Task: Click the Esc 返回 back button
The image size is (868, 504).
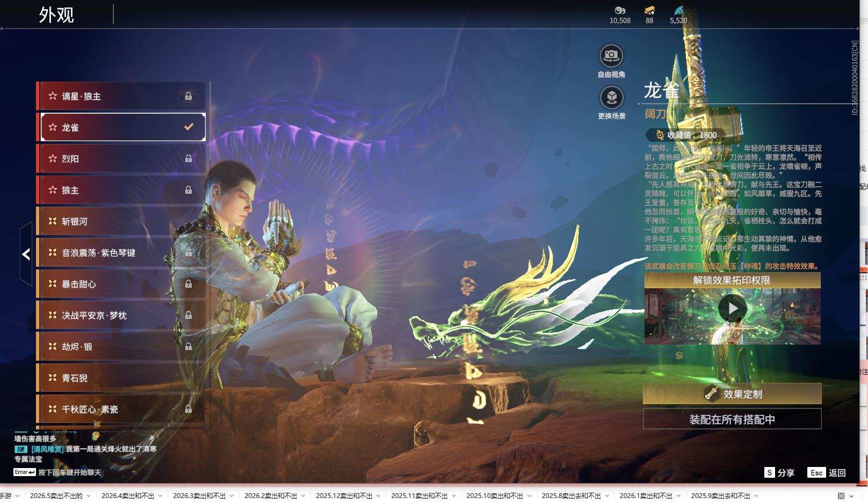Action: 827,472
